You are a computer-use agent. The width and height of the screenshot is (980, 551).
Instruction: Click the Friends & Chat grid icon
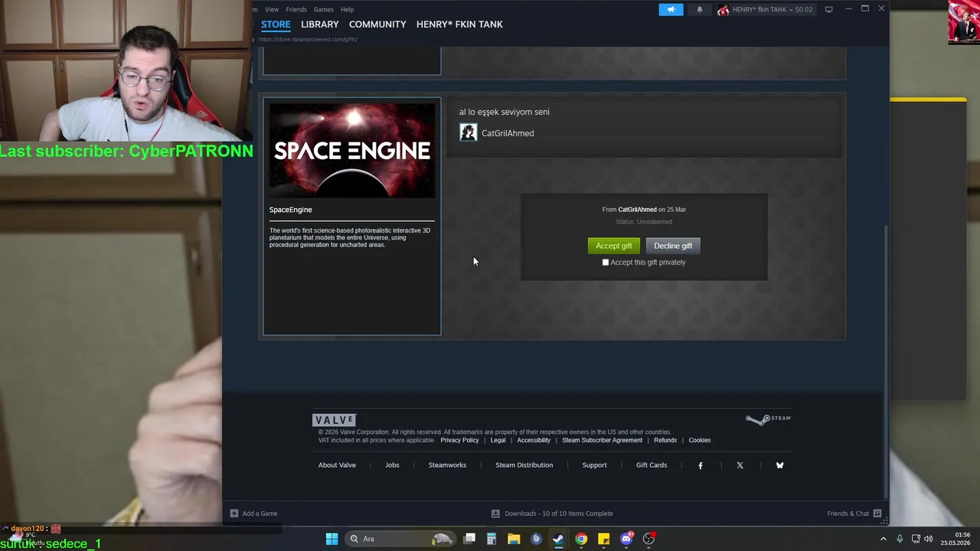tap(877, 514)
